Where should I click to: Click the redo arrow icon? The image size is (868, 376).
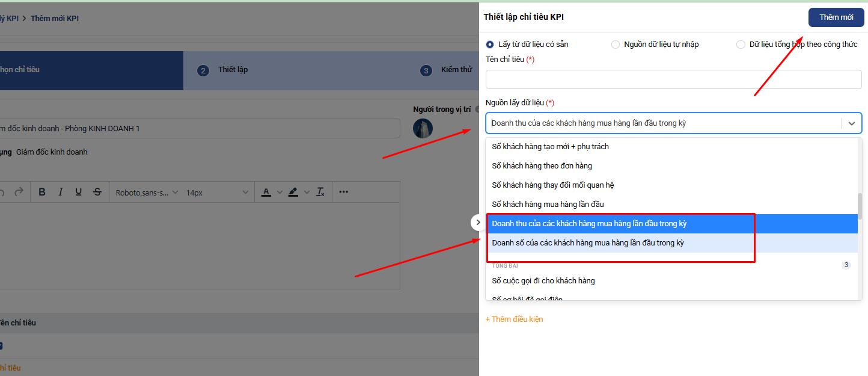point(19,193)
